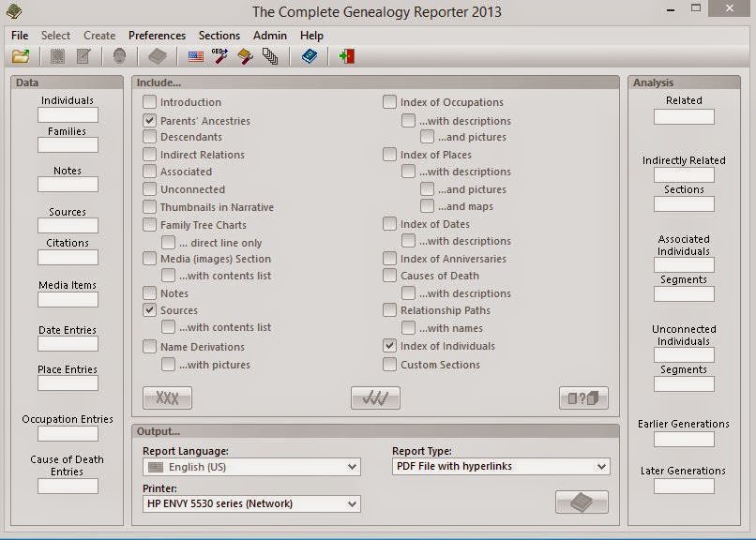Enable Media (images) Section
The image size is (756, 540).
coord(149,258)
